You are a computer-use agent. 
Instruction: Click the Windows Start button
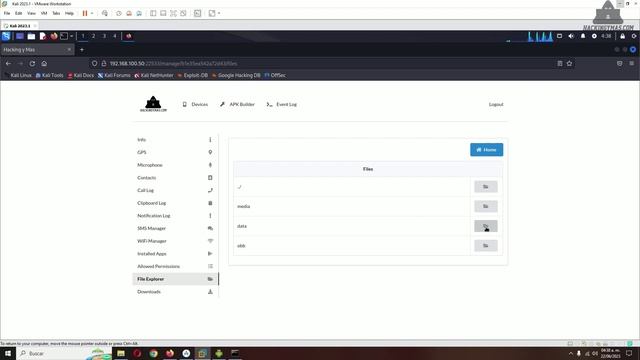click(x=8, y=353)
